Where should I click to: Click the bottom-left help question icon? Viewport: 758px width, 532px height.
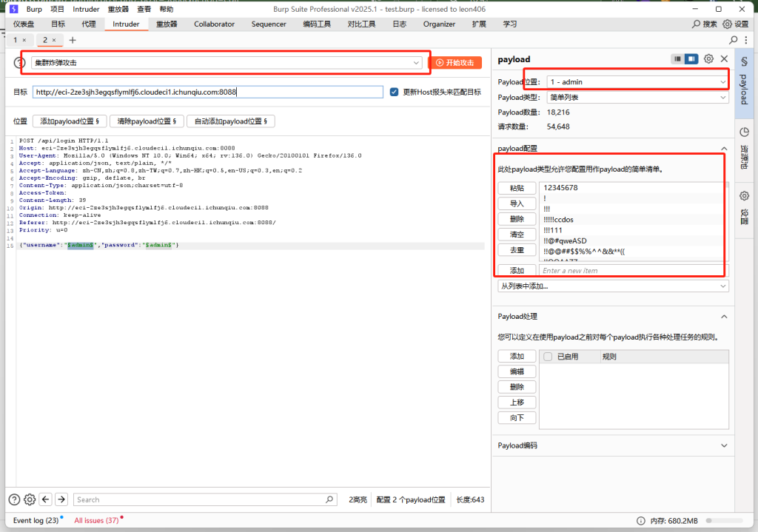point(15,499)
